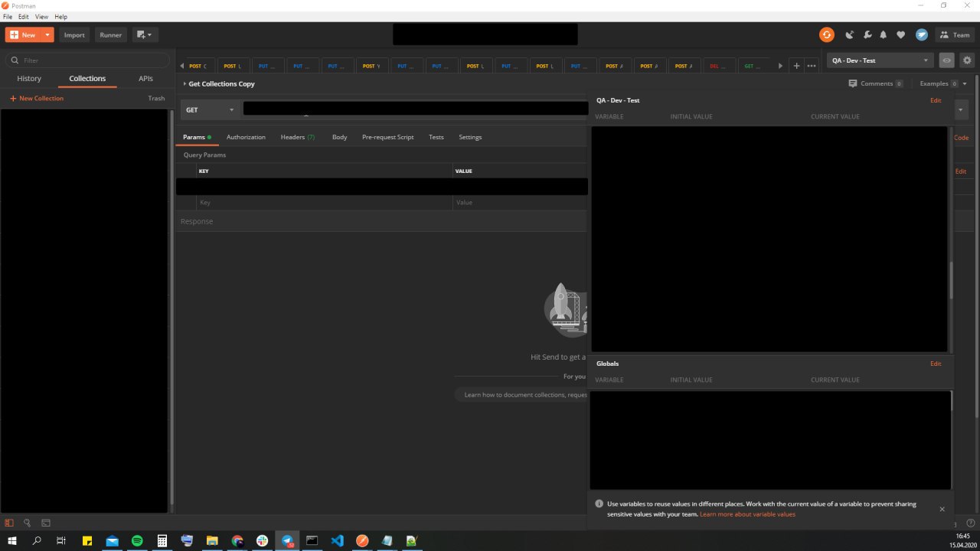Open Learn more about variable values link
The width and height of the screenshot is (980, 551).
pyautogui.click(x=747, y=514)
